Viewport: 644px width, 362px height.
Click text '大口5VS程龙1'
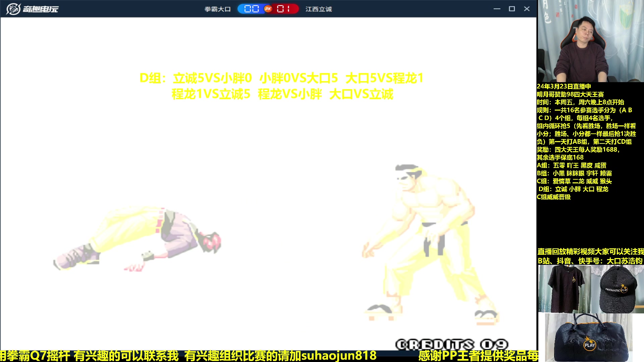(x=384, y=78)
